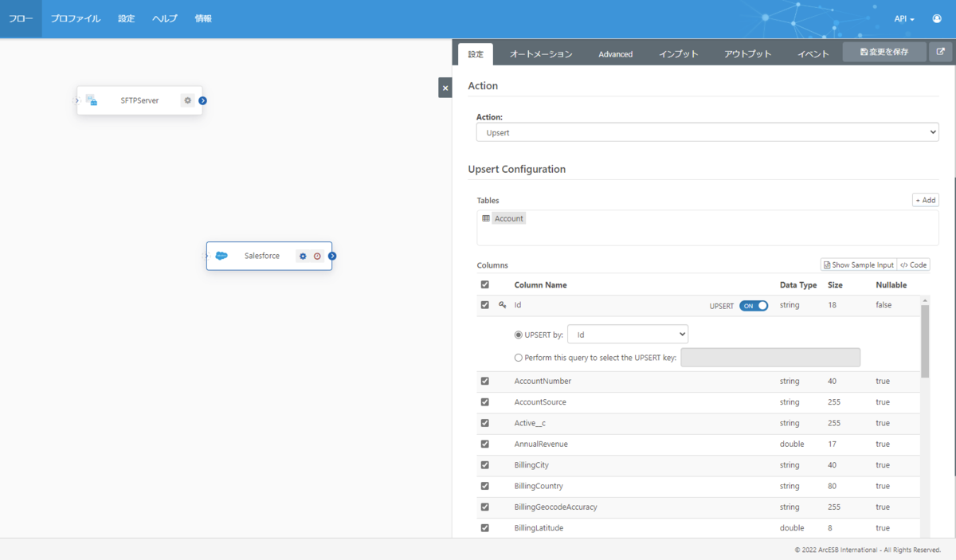This screenshot has height=560, width=956.
Task: Click the Show Sample Input button
Action: click(x=859, y=264)
